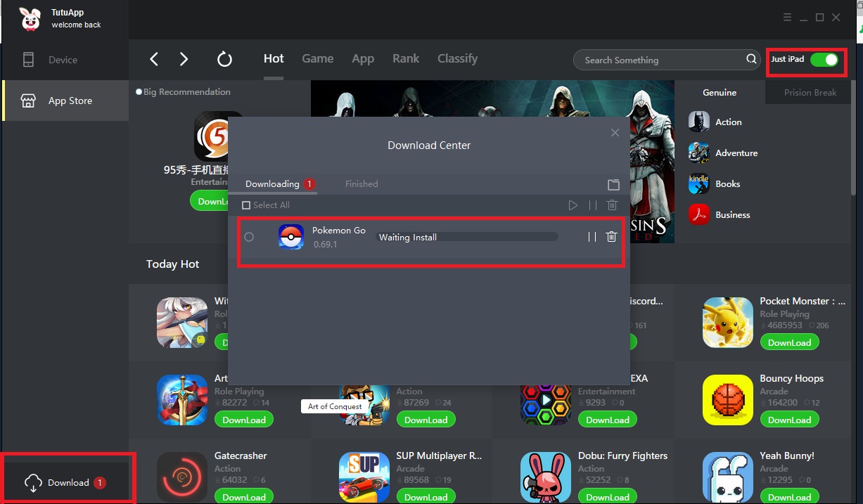Click the Today Hot heading
This screenshot has width=863, height=504.
click(172, 264)
